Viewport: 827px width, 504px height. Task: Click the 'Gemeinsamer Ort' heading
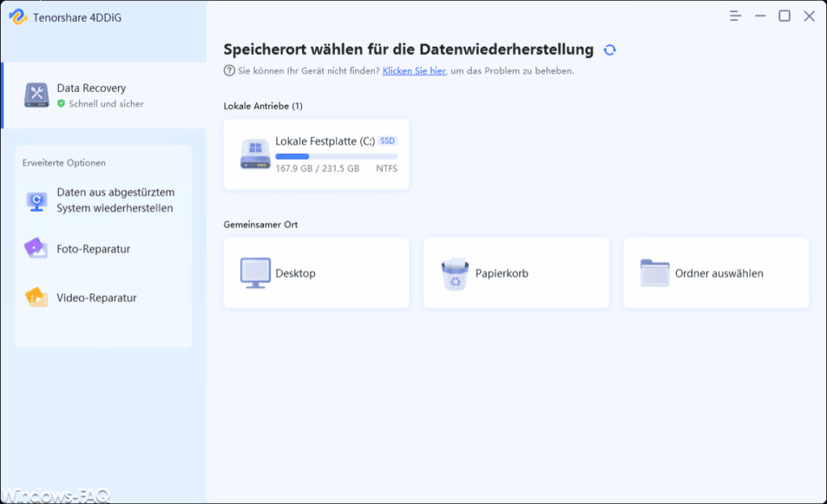click(x=261, y=225)
